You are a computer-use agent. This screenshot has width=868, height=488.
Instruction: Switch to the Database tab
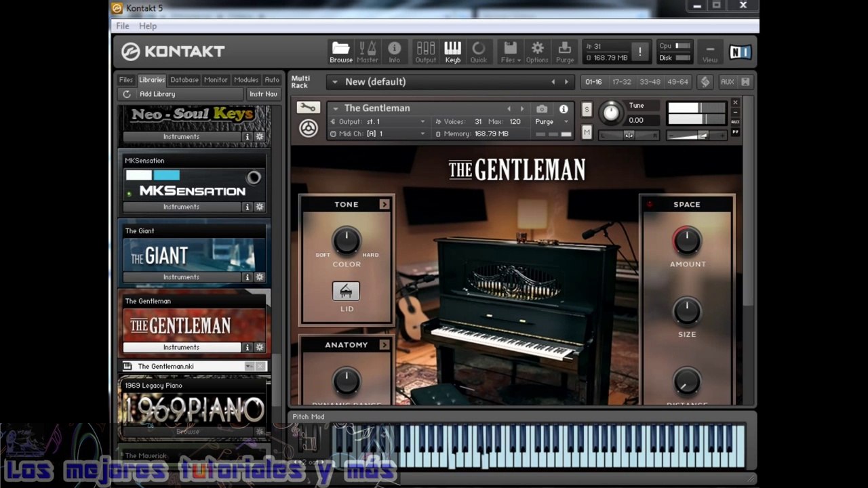pyautogui.click(x=184, y=80)
